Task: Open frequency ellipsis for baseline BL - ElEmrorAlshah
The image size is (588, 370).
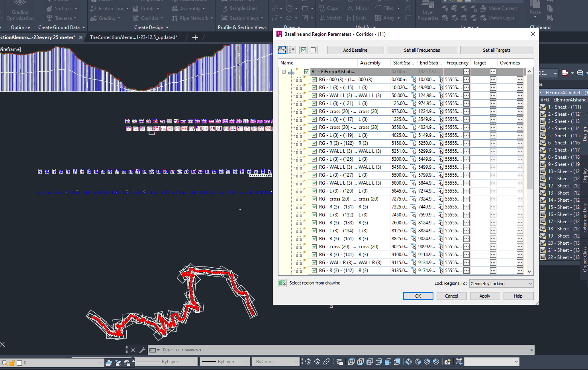Action: click(x=466, y=72)
